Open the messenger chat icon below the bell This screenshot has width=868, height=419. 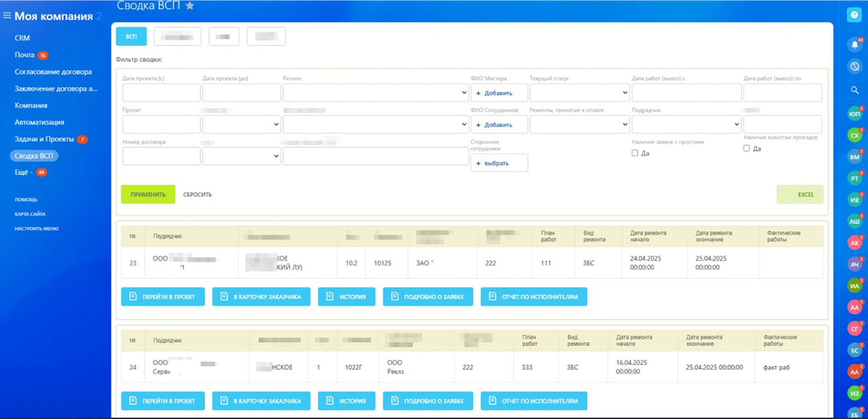tap(854, 67)
